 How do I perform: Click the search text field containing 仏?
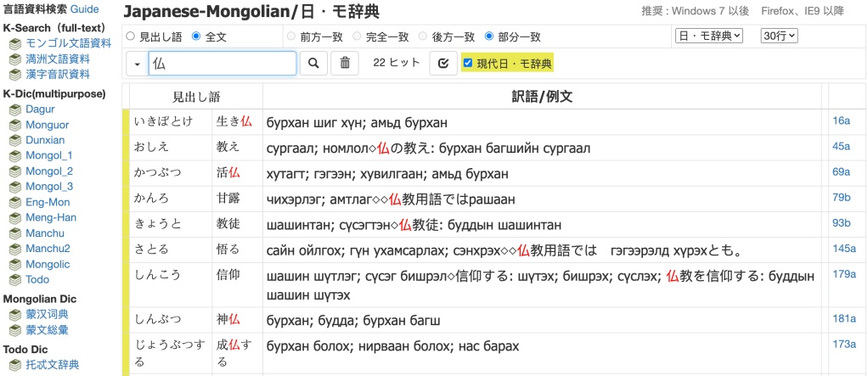223,64
